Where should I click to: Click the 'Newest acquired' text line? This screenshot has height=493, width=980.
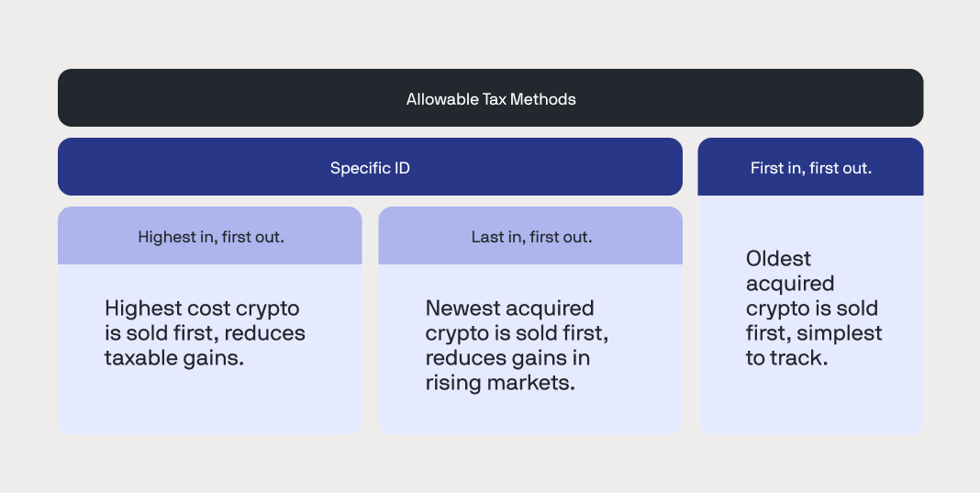click(x=509, y=308)
